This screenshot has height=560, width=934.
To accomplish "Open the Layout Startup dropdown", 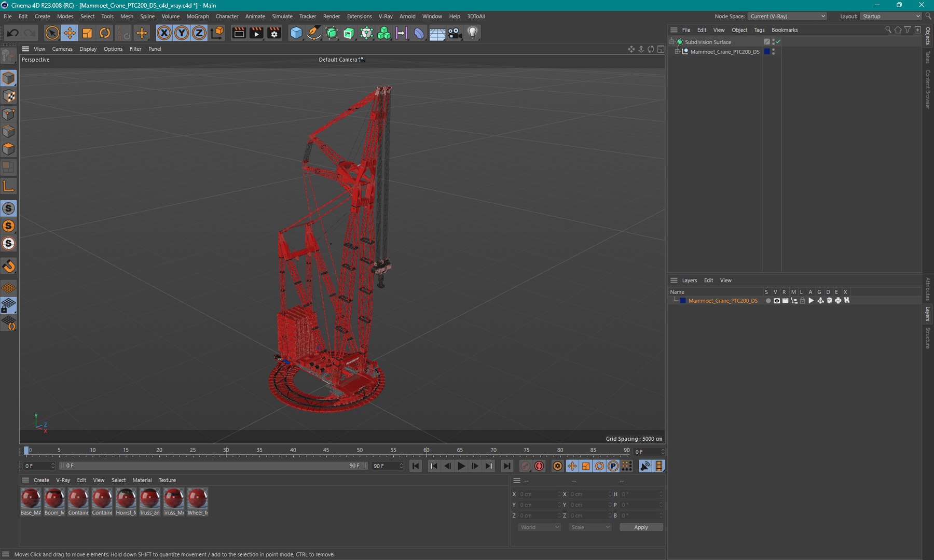I will point(890,17).
